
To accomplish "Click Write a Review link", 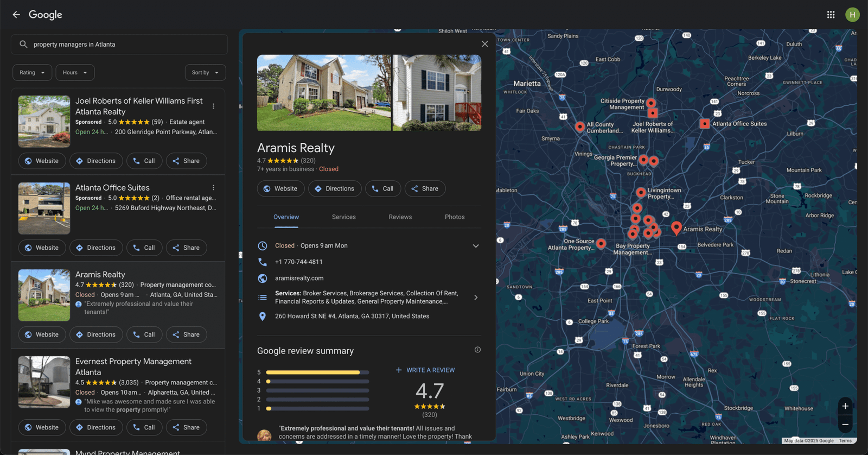I will (x=425, y=370).
